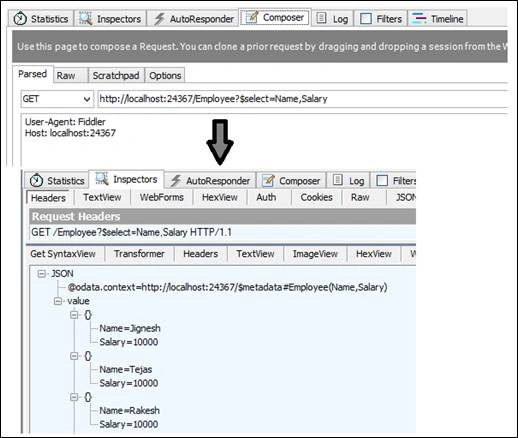Select the Name=Jignesh tree entry
Screen dimensions: 518x438
[x=130, y=328]
